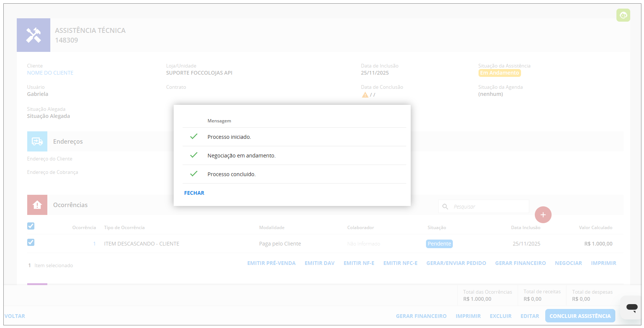Click the assistance number 148309

[66, 40]
